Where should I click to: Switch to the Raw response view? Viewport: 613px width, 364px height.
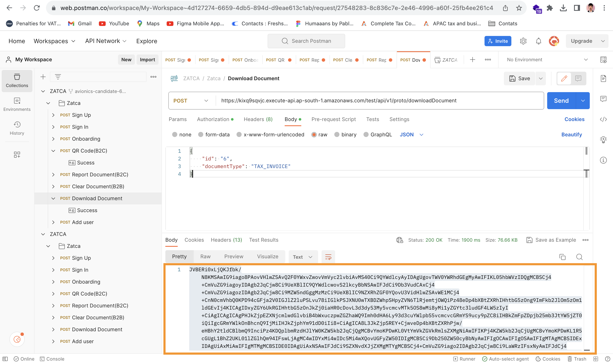coord(205,256)
